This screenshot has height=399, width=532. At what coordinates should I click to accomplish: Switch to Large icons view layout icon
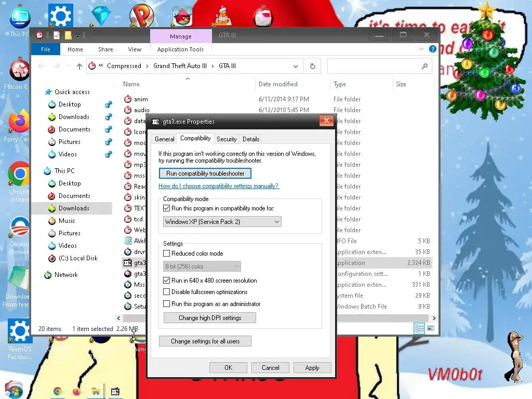(x=431, y=328)
